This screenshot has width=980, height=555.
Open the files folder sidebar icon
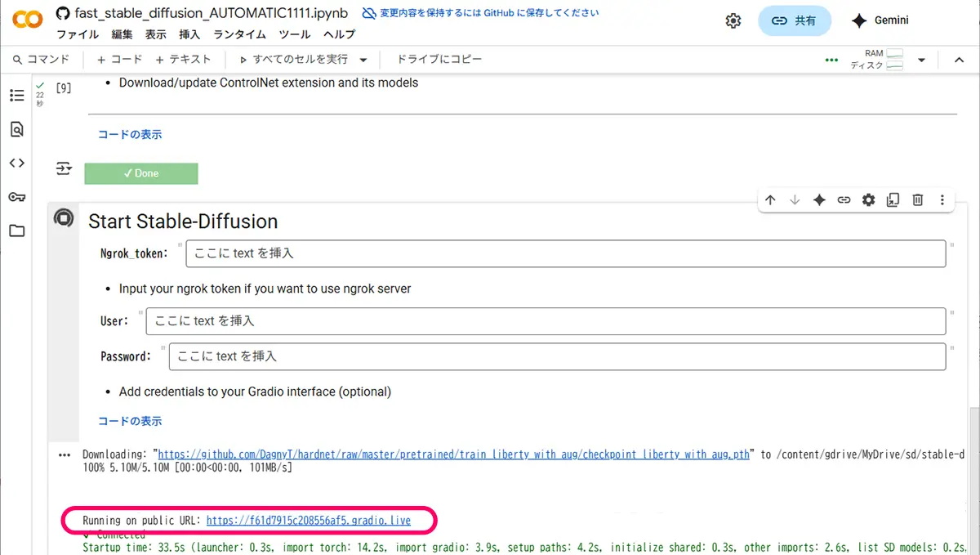point(17,231)
